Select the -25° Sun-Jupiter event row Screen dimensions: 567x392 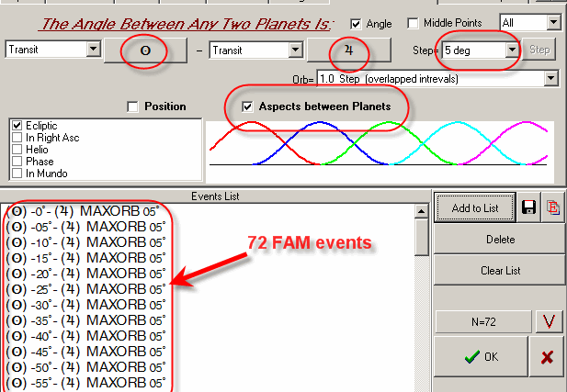pyautogui.click(x=87, y=288)
